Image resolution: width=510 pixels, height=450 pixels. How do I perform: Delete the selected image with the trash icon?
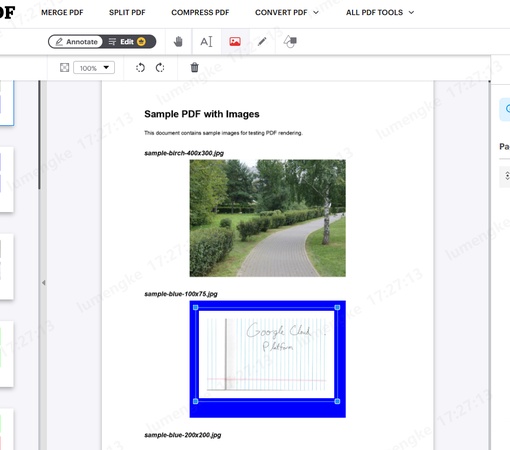click(x=194, y=68)
